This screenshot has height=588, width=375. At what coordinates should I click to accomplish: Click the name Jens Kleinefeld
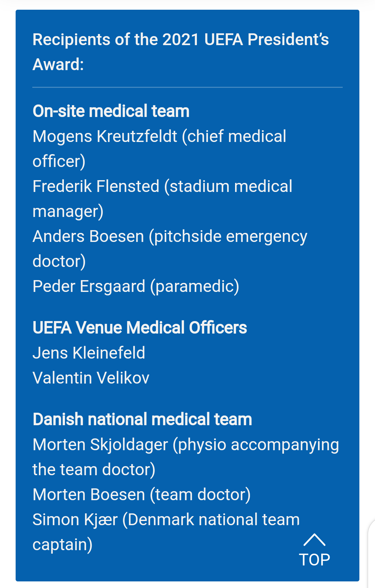click(89, 353)
